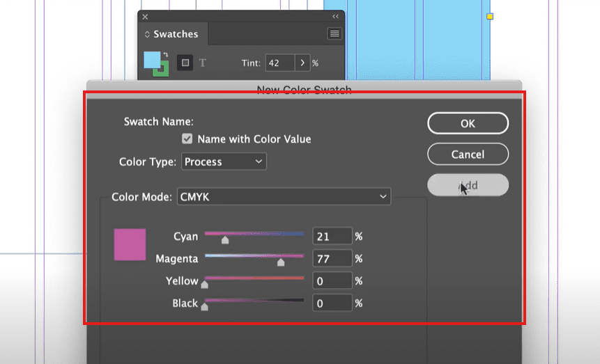Click the Magenta percentage field

pos(332,258)
